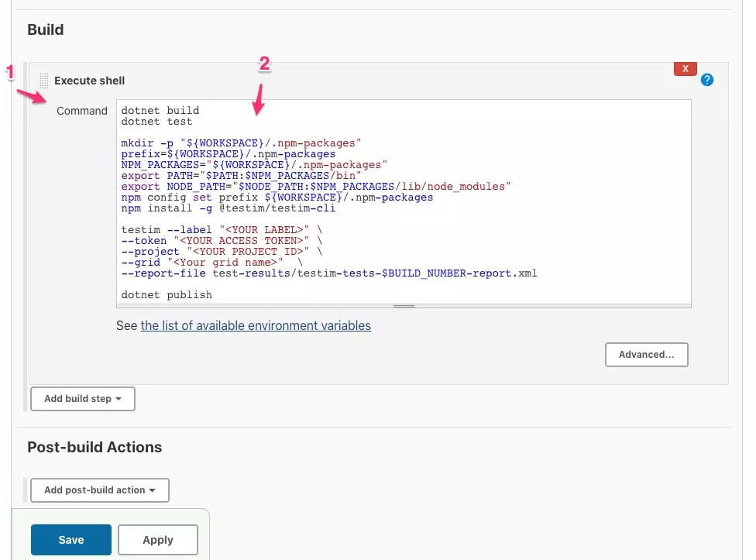
Task: Expand the Add build step dropdown
Action: click(x=83, y=399)
